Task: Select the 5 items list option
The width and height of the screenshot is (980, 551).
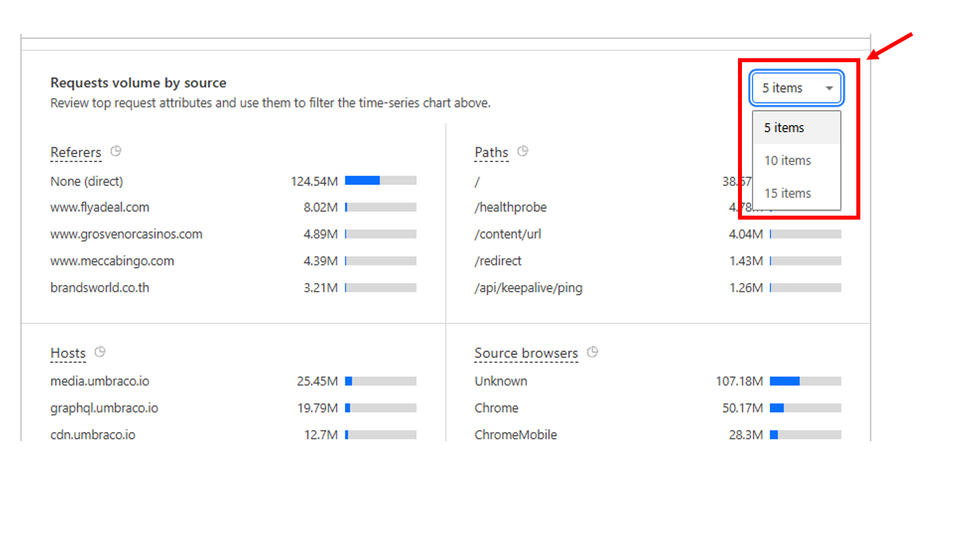Action: pyautogui.click(x=785, y=128)
